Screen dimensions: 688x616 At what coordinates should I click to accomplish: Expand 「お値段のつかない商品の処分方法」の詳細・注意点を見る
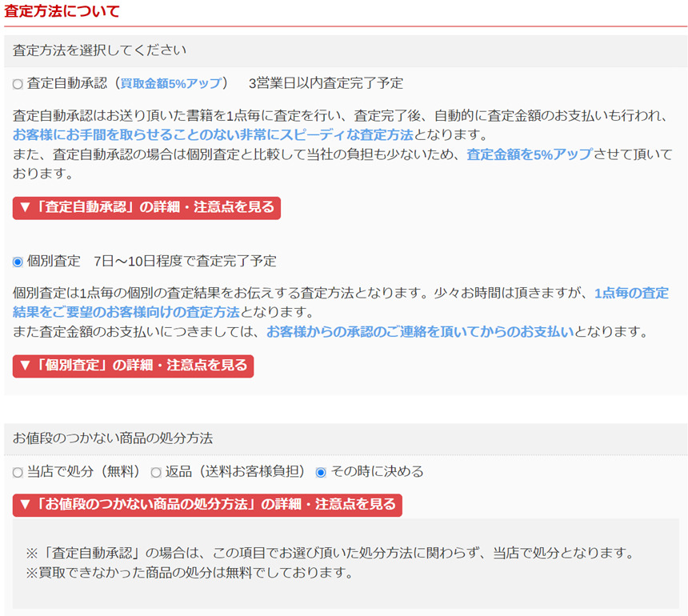point(207,505)
